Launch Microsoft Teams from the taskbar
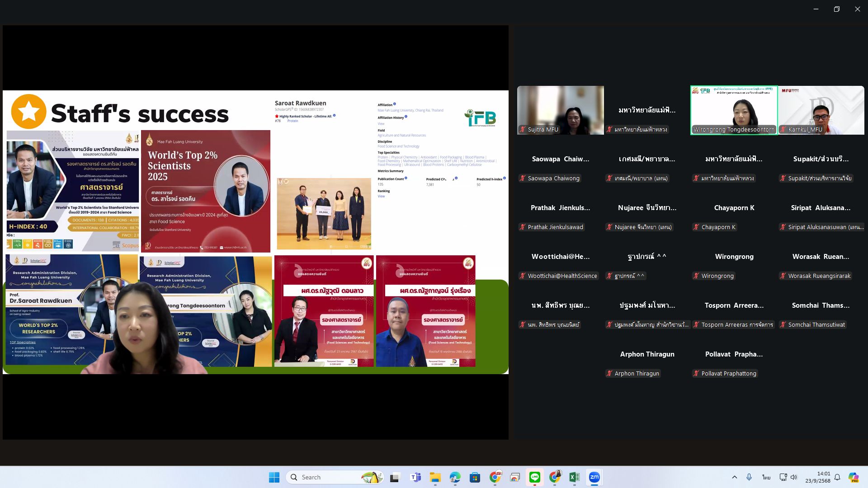The width and height of the screenshot is (868, 488). [415, 477]
